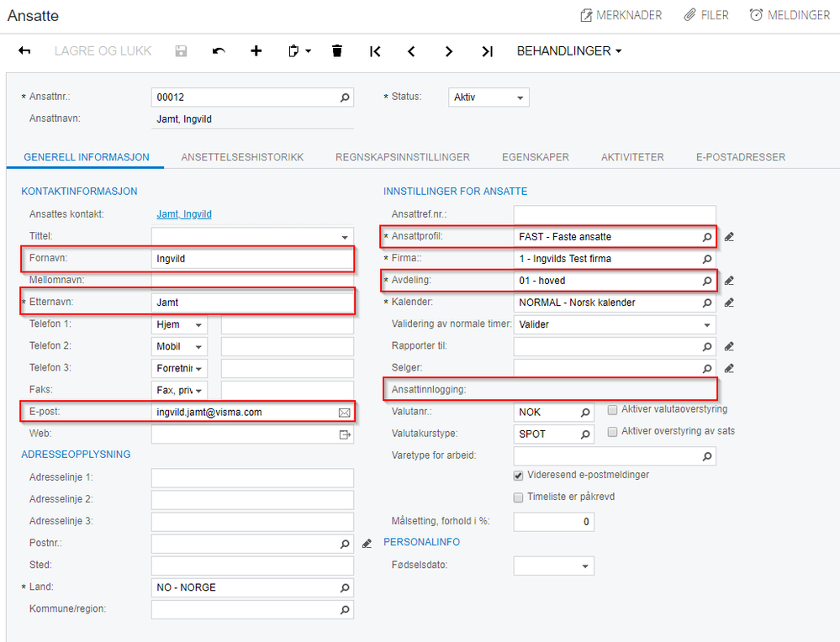
Task: Add a new employee record with plus icon
Action: (x=256, y=51)
